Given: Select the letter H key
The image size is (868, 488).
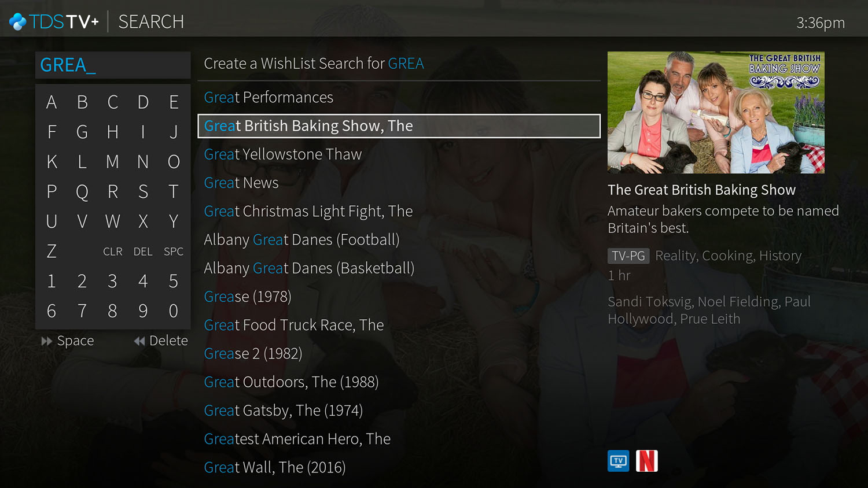Looking at the screenshot, I should coord(113,132).
